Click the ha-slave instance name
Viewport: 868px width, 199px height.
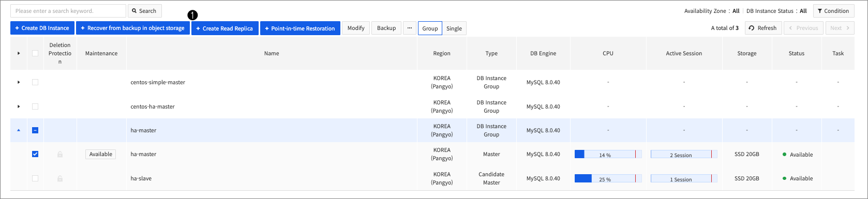click(141, 178)
